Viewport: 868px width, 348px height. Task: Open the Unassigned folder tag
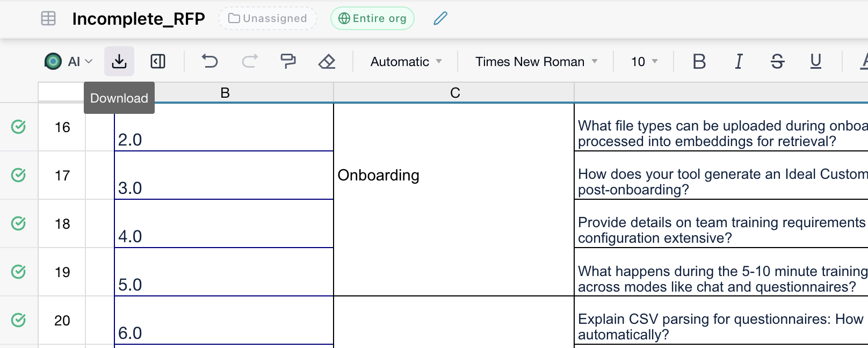(267, 18)
